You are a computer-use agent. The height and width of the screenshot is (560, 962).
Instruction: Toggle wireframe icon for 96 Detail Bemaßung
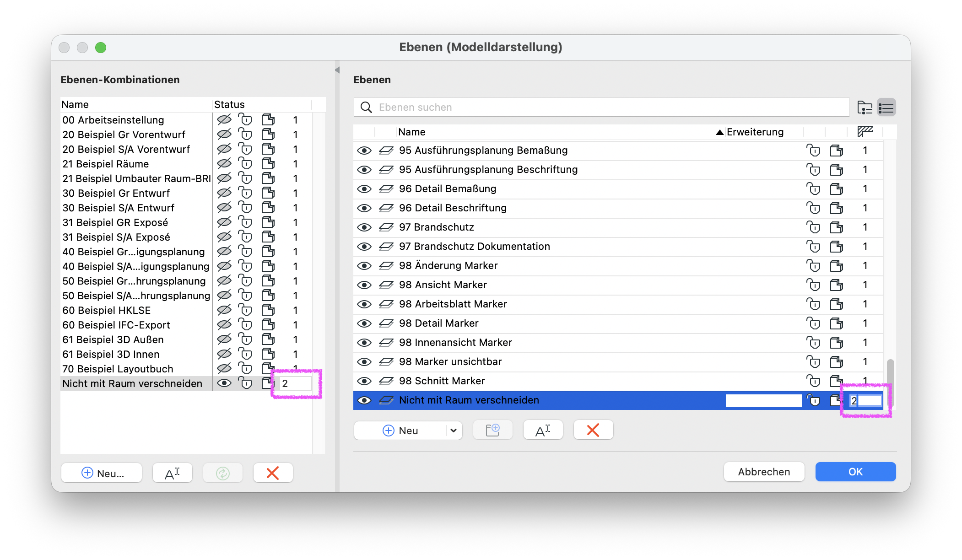coord(837,189)
